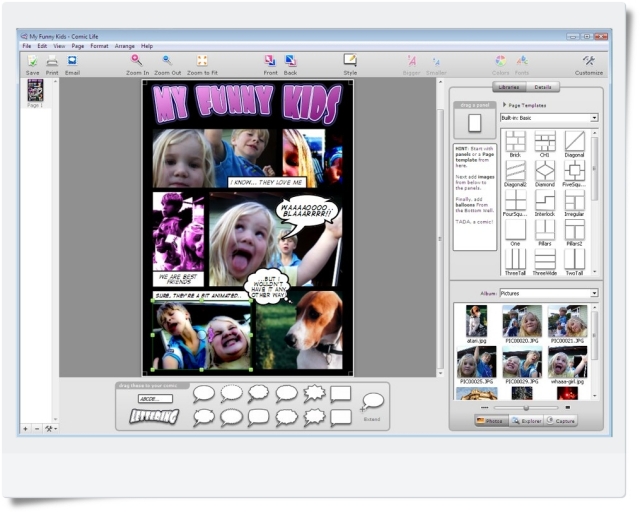Open the Style tool

click(350, 60)
